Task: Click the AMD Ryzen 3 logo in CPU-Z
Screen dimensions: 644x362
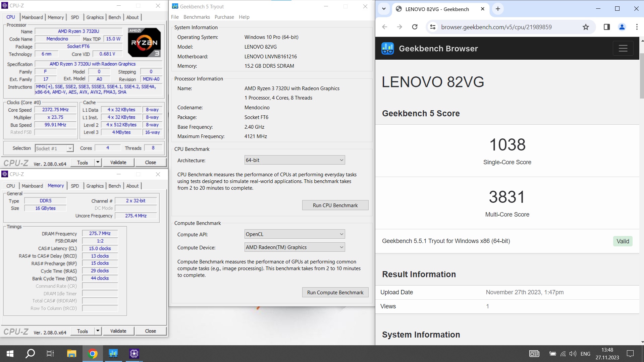Action: (144, 43)
